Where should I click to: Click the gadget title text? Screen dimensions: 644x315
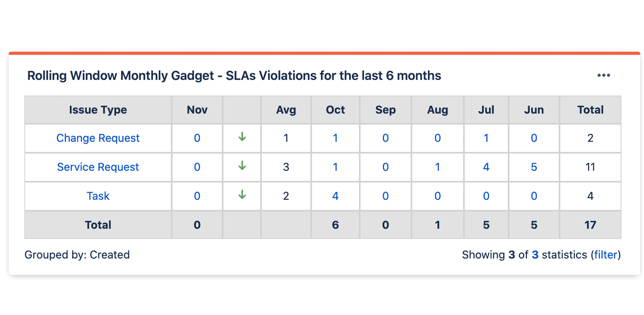click(x=234, y=76)
